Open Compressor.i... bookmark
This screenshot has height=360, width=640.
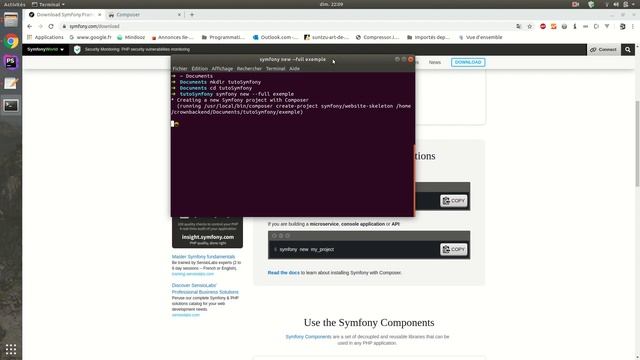pos(377,37)
